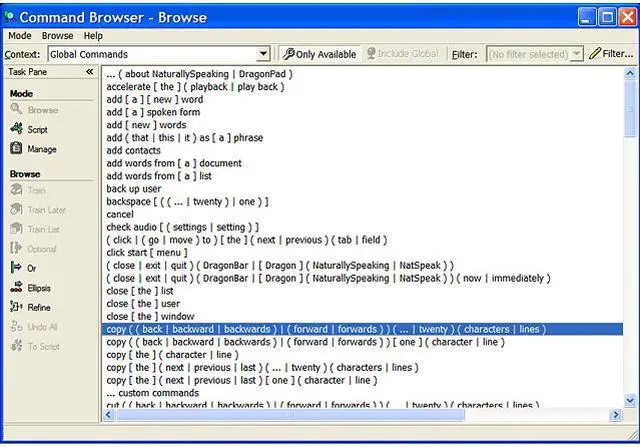Click the Ellipsis icon in Task Pane

point(16,287)
